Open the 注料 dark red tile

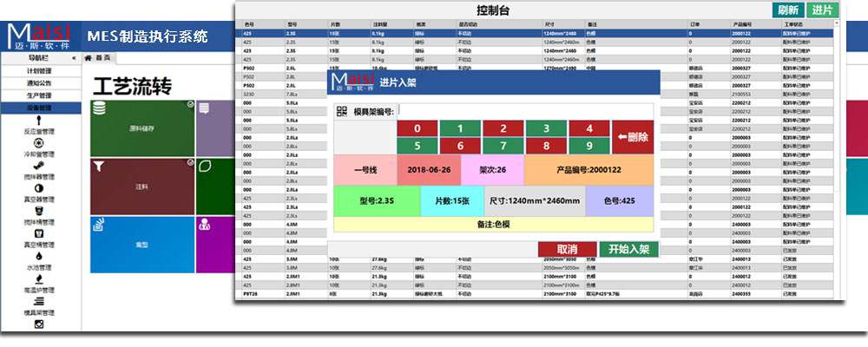tap(142, 187)
